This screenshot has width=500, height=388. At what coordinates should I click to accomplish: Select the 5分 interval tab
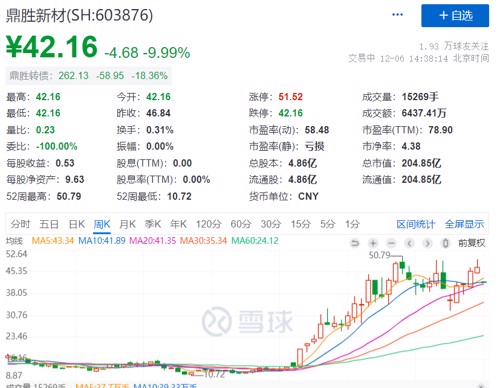point(327,224)
